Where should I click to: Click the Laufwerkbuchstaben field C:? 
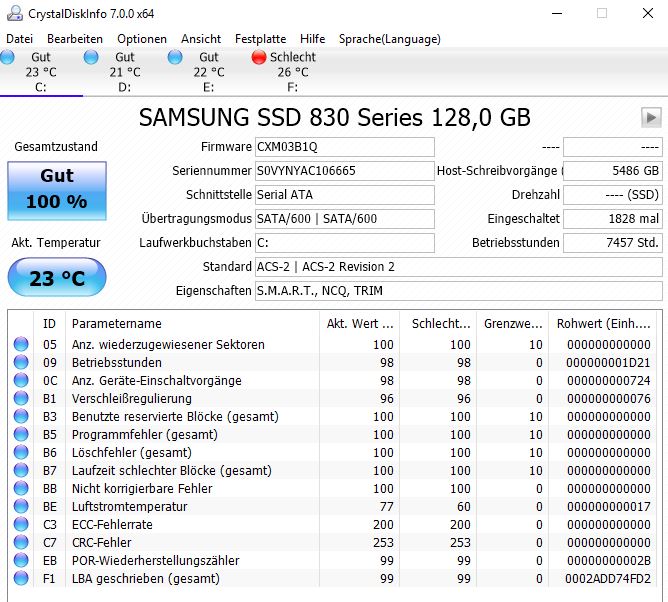[x=345, y=243]
